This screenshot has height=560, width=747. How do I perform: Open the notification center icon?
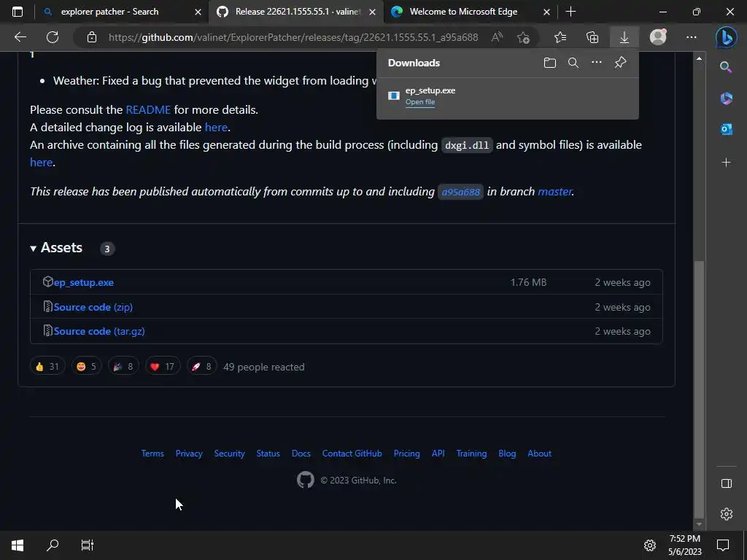point(723,545)
